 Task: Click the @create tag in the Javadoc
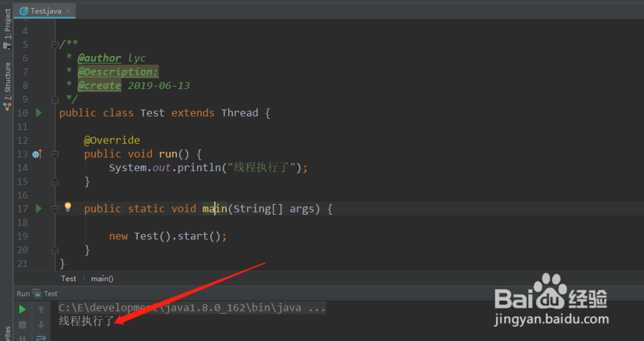coord(99,86)
